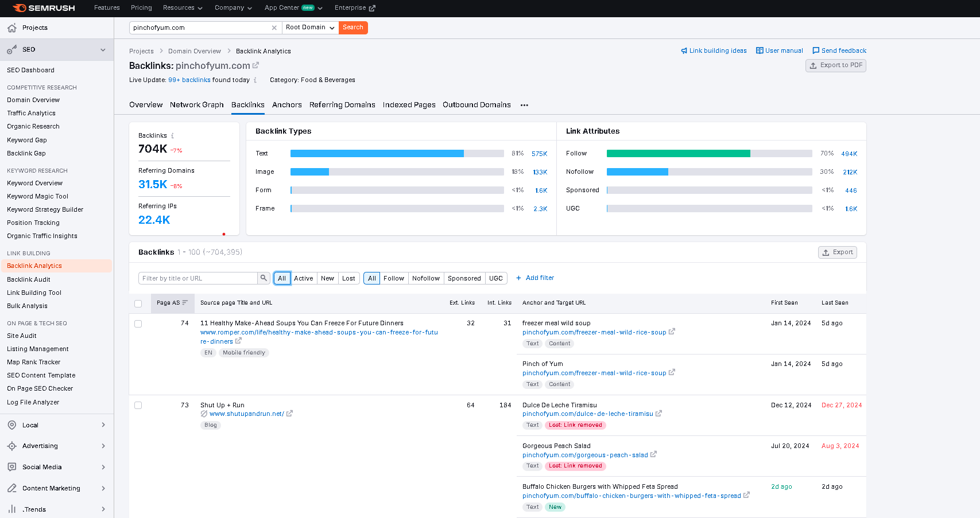The height and width of the screenshot is (518, 980).
Task: Open the Root Domain dropdown
Action: 310,28
